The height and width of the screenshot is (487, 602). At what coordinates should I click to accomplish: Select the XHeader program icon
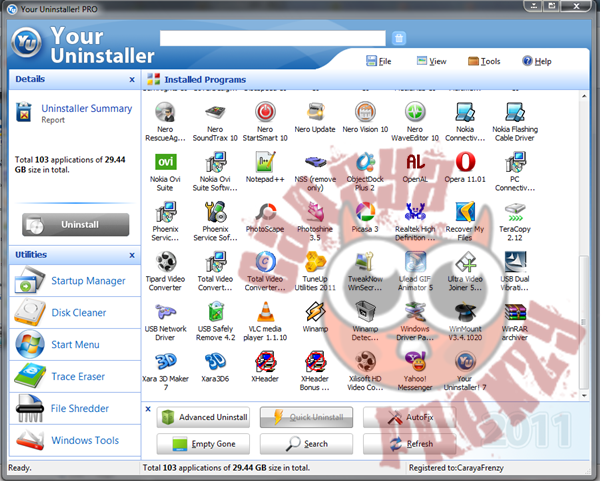pos(265,362)
